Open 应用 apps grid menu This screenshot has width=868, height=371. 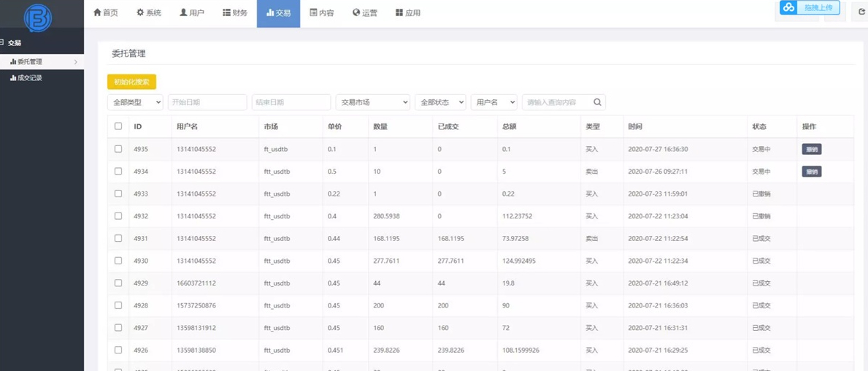coord(408,13)
